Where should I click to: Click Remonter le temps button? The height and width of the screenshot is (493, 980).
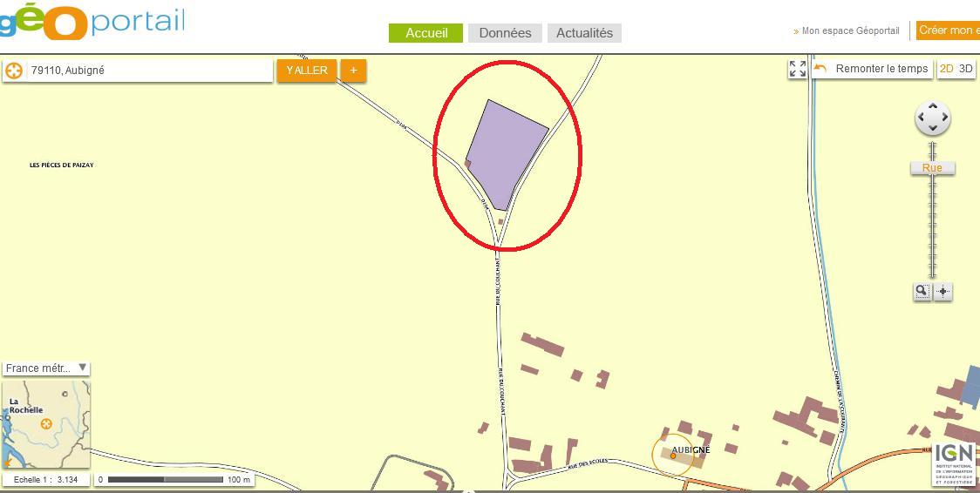pyautogui.click(x=873, y=69)
